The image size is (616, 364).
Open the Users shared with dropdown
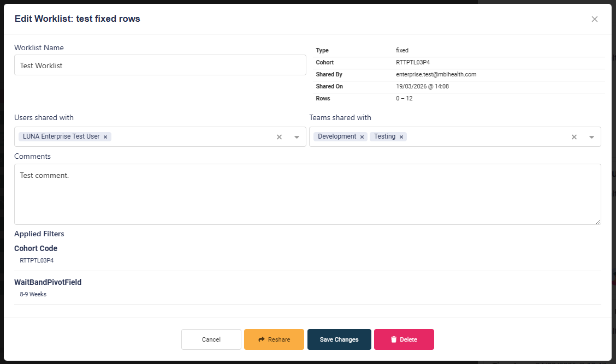coord(297,137)
